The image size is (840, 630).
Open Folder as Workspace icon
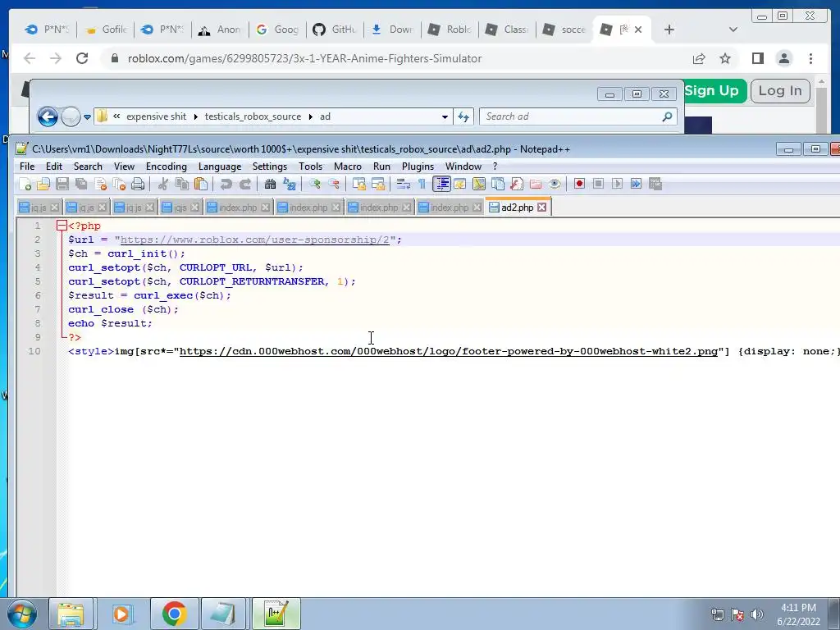click(x=536, y=185)
